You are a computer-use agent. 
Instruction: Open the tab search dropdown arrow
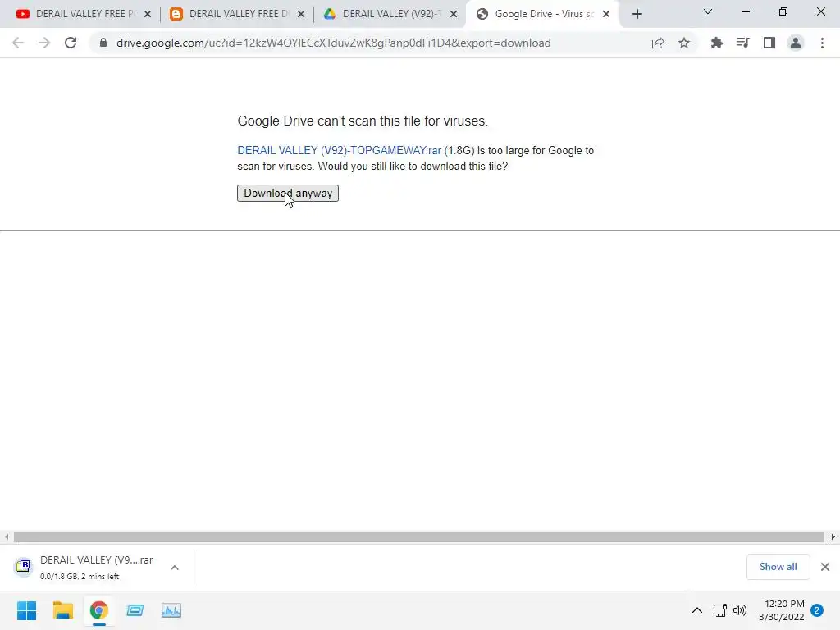tap(708, 11)
